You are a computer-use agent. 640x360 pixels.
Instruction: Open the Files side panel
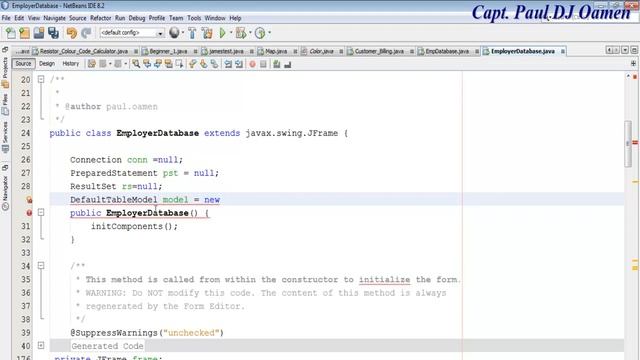point(5,105)
